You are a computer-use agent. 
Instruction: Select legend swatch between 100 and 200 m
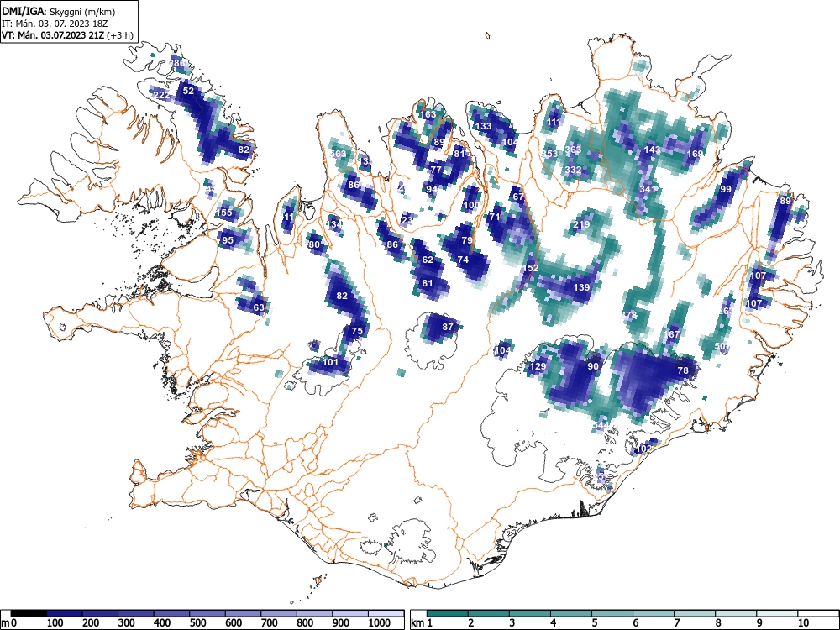click(65, 613)
